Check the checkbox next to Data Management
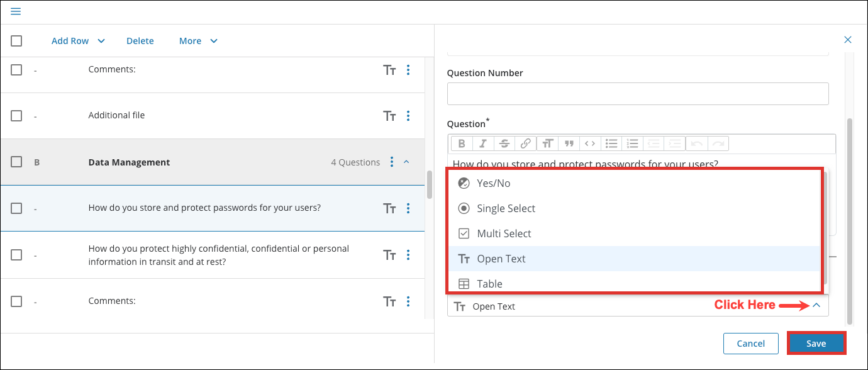 (16, 162)
